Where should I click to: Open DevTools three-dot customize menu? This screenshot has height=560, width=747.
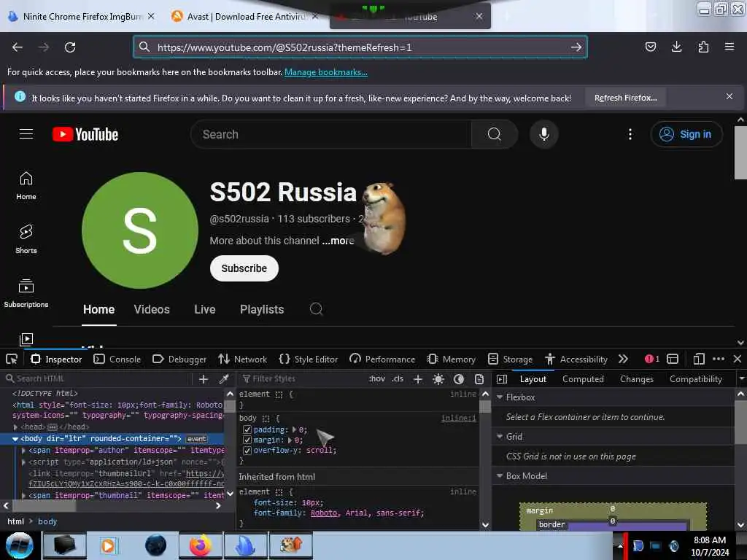(x=719, y=359)
